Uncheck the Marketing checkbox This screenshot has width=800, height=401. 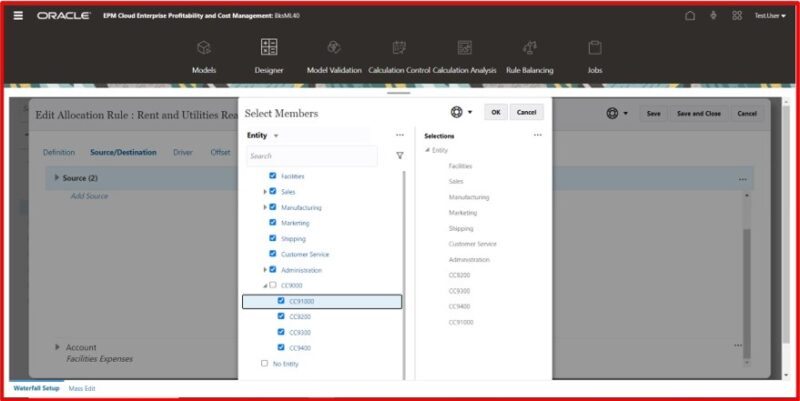click(x=273, y=223)
